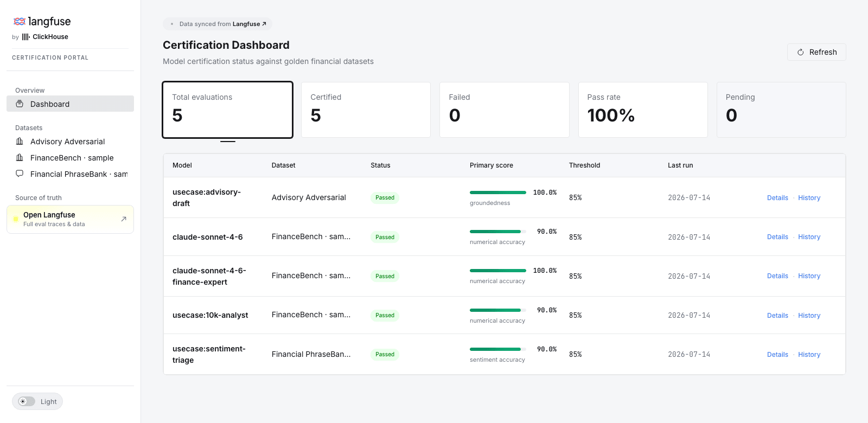Click the usecase:sentiment-triage model name

pyautogui.click(x=209, y=355)
